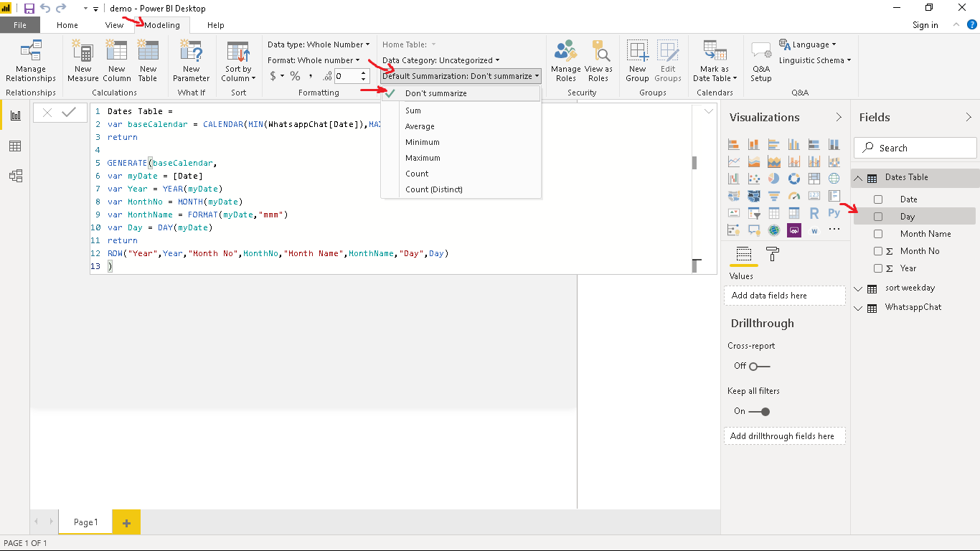Check the Day field checkbox
This screenshot has height=551, width=980.
point(878,216)
